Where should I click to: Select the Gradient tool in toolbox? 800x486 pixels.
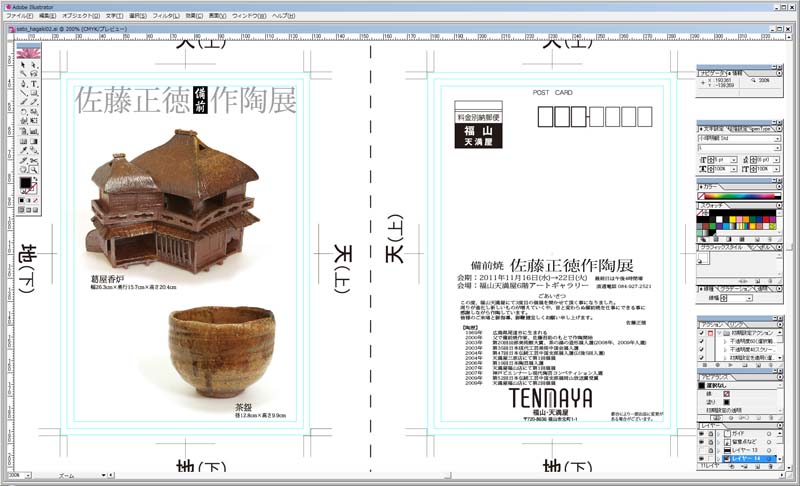point(34,141)
